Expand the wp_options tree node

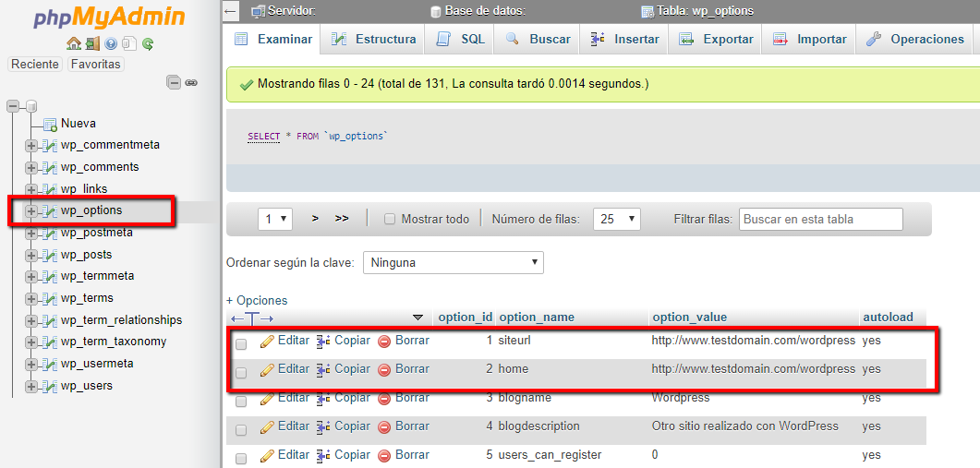[30, 211]
